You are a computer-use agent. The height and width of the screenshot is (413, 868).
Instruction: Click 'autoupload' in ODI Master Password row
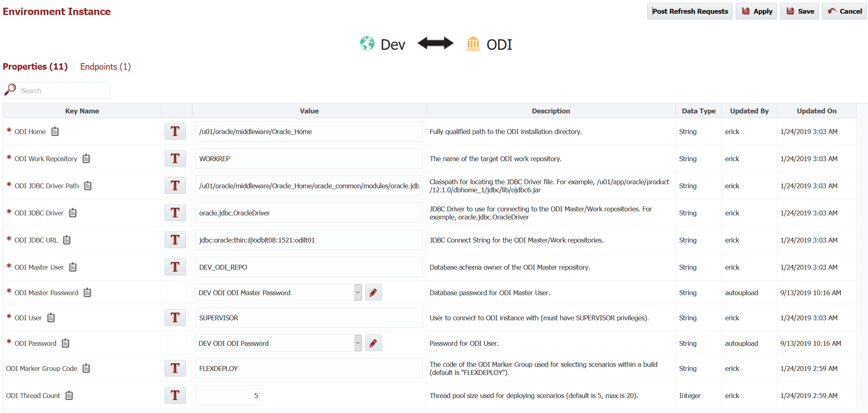coord(741,293)
